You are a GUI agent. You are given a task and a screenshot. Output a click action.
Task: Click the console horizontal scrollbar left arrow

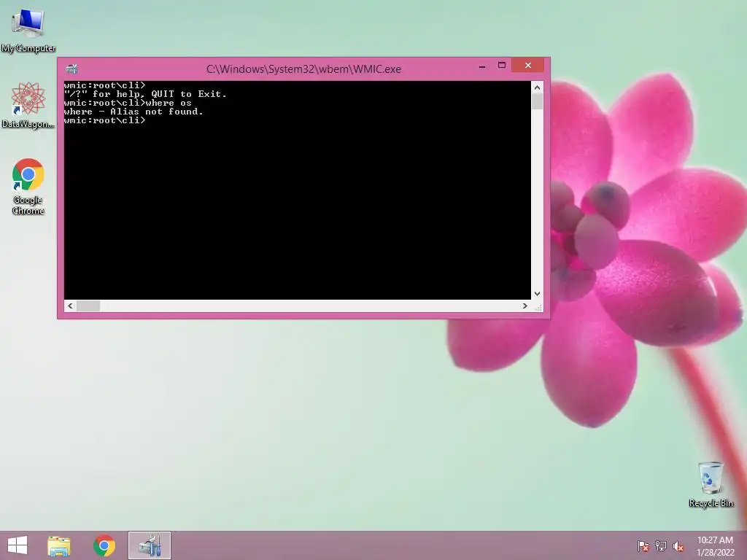point(70,306)
